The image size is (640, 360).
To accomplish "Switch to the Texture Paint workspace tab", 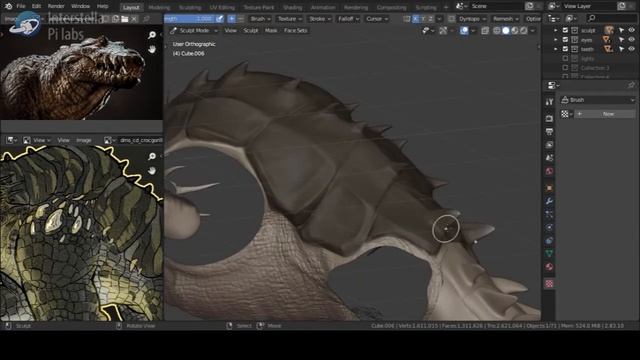I will 259,7.
